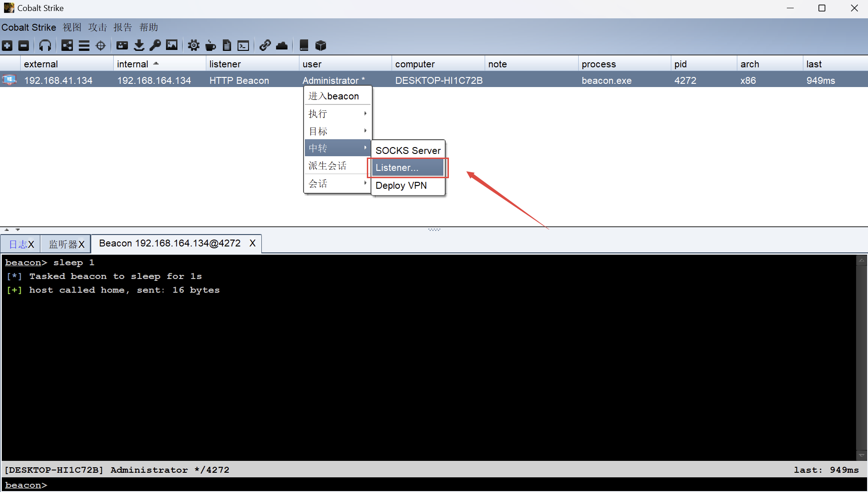Expand the 目标 submenu

(x=337, y=131)
